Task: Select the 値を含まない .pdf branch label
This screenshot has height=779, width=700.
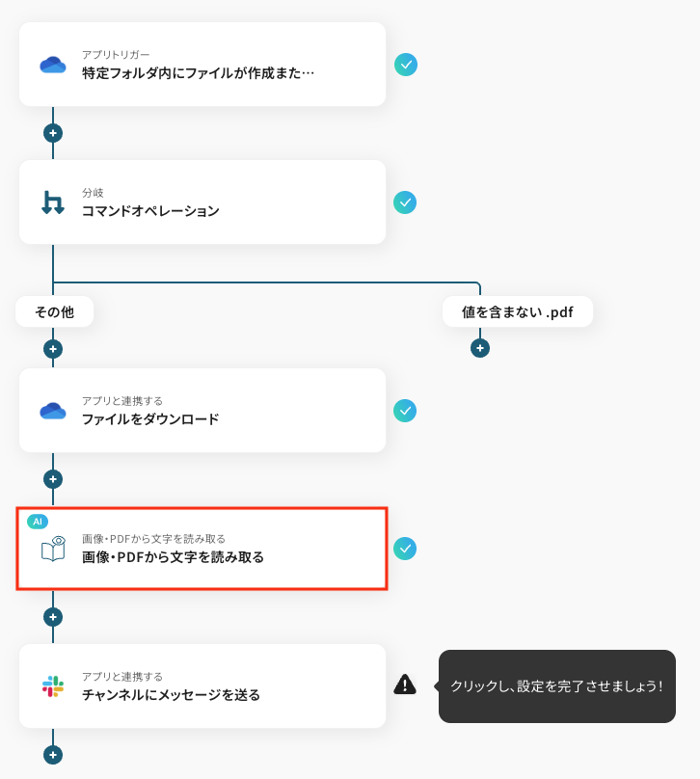Action: click(x=518, y=311)
